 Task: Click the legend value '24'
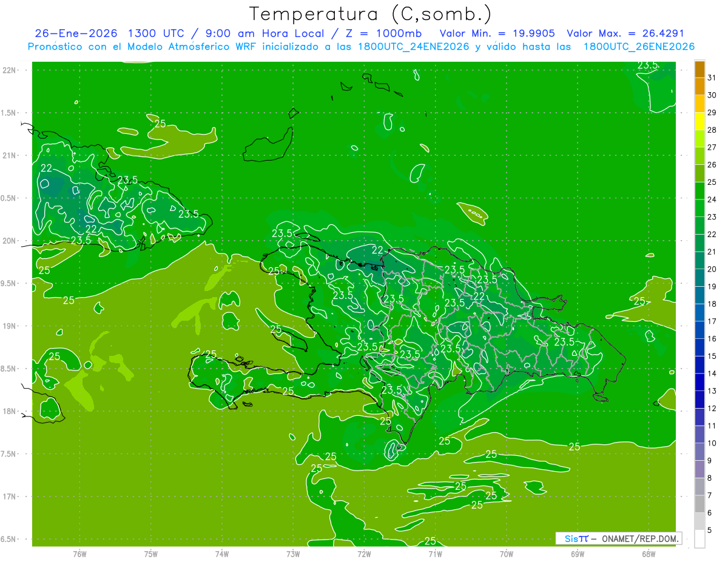pyautogui.click(x=712, y=199)
